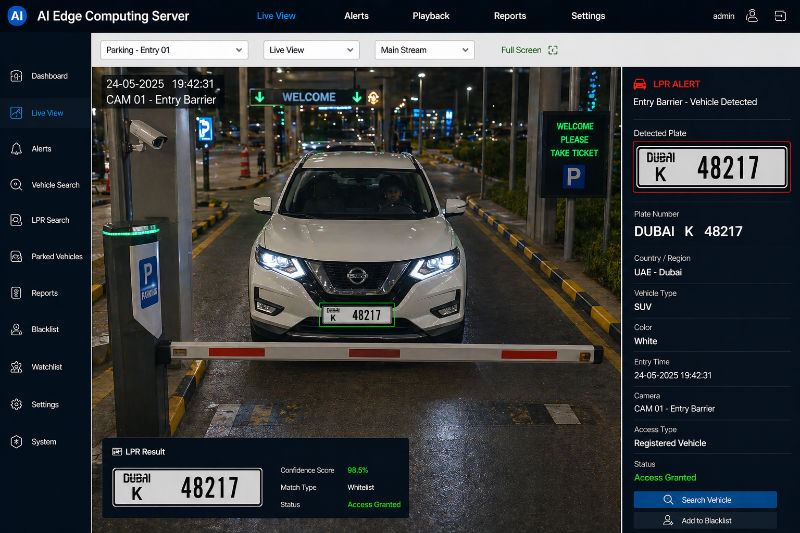Click the Entry Barrier - Vehicle Detected heading
800x533 pixels.
[x=695, y=102]
